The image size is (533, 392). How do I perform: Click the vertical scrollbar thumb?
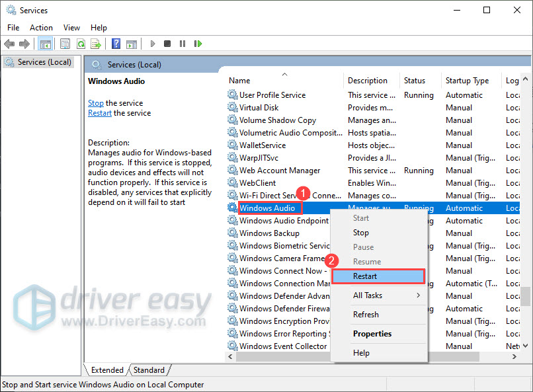click(525, 295)
